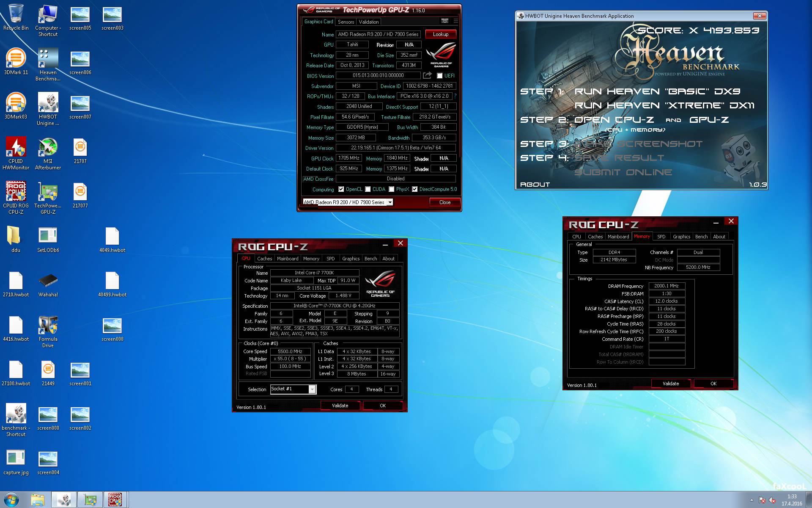Open Computer Shortcut desktop icon

pyautogui.click(x=48, y=20)
